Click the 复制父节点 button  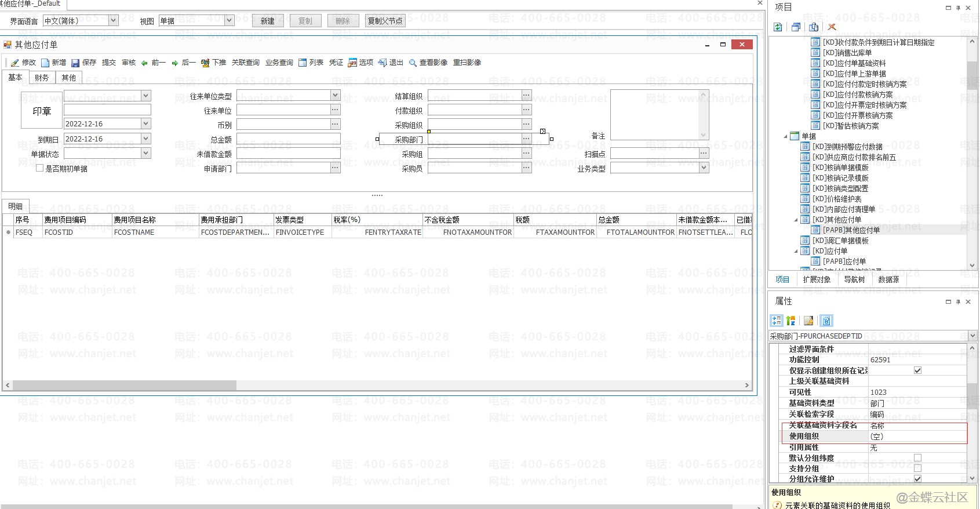click(x=385, y=21)
